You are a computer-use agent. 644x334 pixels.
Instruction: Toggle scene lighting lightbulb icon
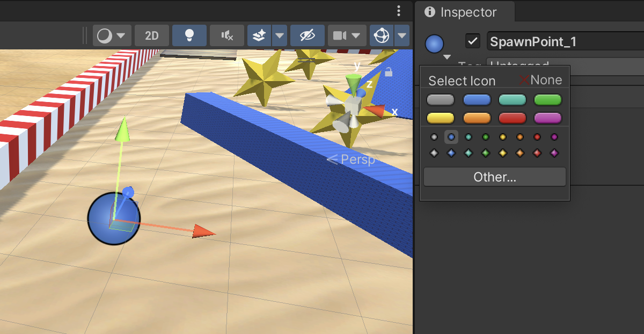189,36
